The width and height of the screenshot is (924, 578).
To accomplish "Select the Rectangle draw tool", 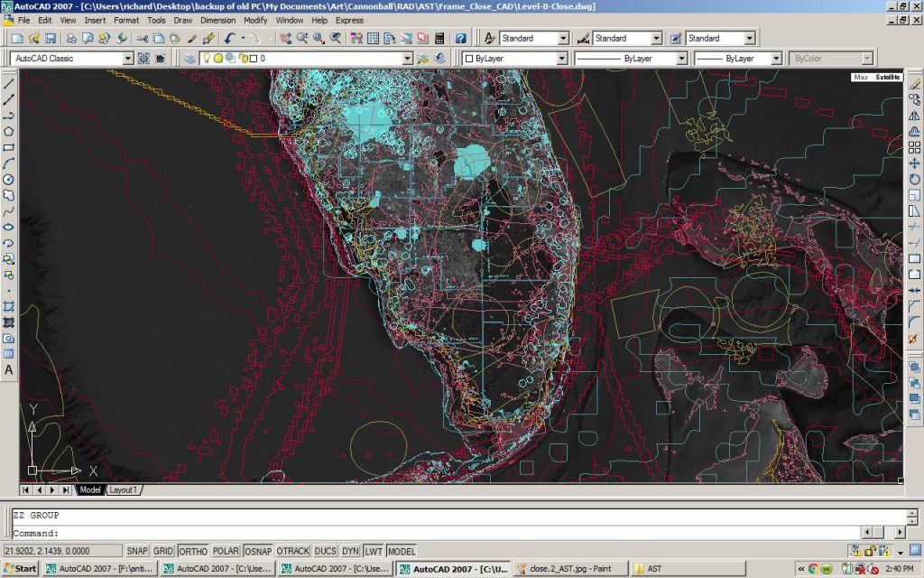I will tap(9, 146).
